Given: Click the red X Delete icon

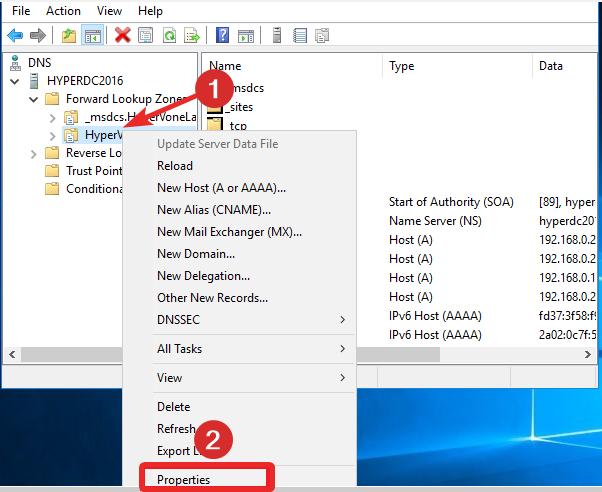Looking at the screenshot, I should pyautogui.click(x=122, y=35).
